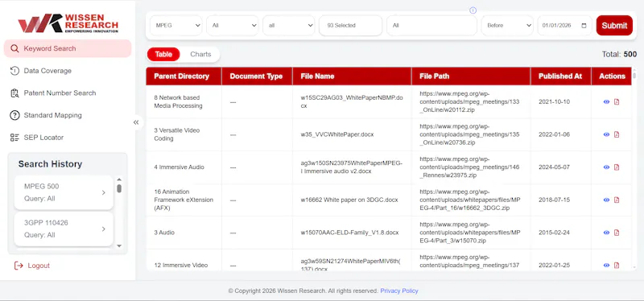Switch to the Charts tab
Image resolution: width=644 pixels, height=301 pixels.
pyautogui.click(x=200, y=54)
